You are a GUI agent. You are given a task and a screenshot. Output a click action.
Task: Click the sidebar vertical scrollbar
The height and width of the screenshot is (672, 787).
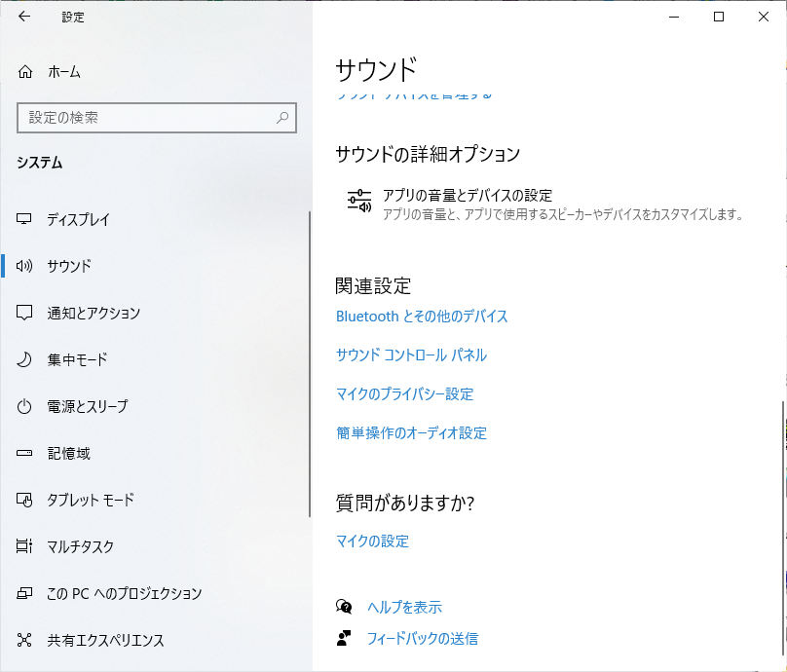click(310, 364)
